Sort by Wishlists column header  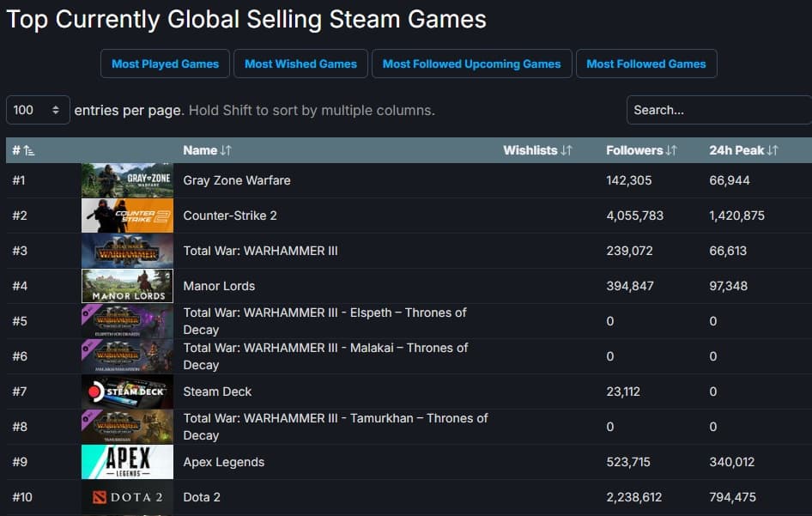tap(537, 150)
